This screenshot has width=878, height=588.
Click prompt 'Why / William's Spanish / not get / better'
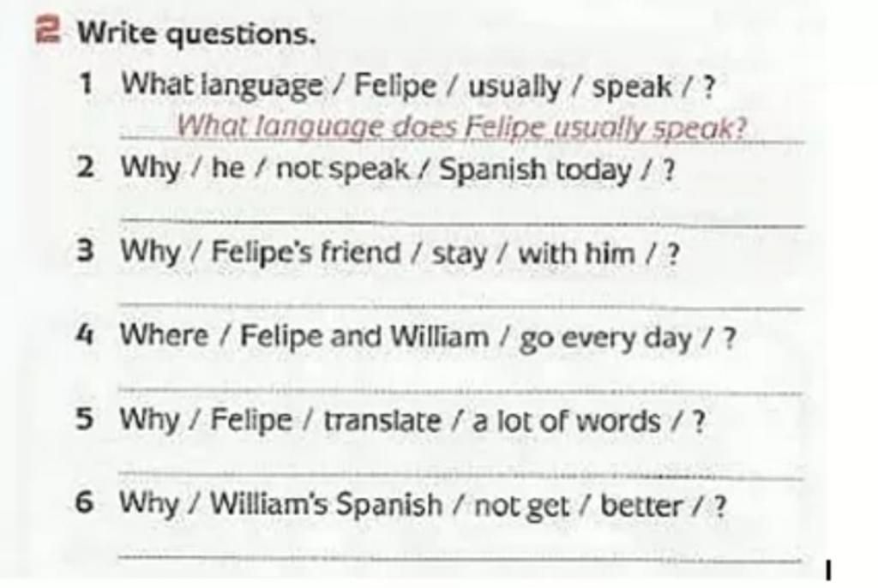click(423, 504)
